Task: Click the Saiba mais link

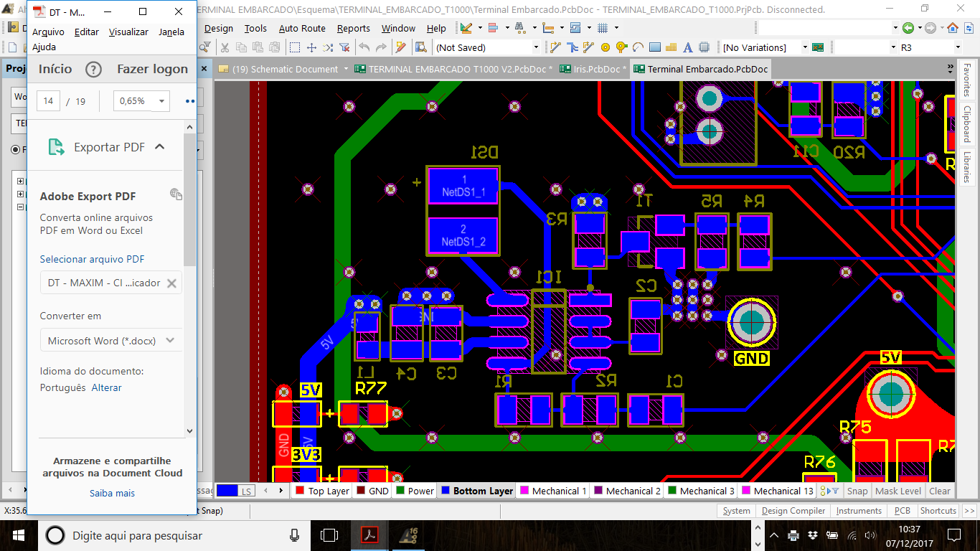Action: [112, 493]
